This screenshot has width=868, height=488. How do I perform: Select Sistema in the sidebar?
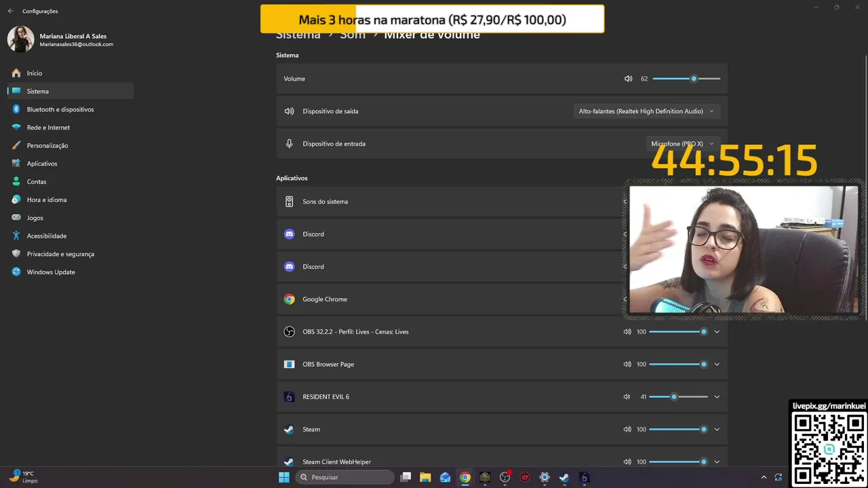click(71, 91)
